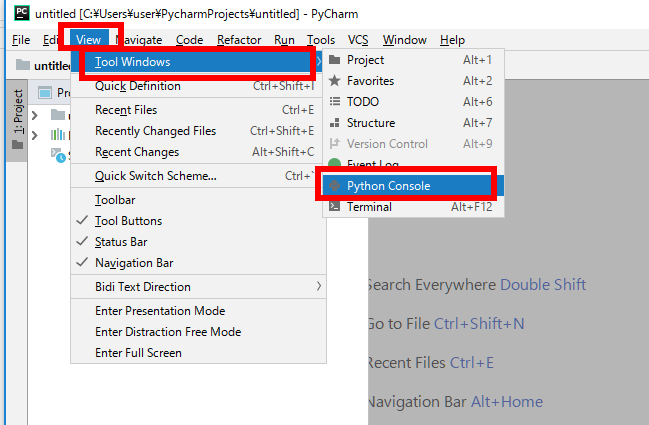This screenshot has width=649, height=425.
Task: Open the View menu
Action: pos(88,40)
